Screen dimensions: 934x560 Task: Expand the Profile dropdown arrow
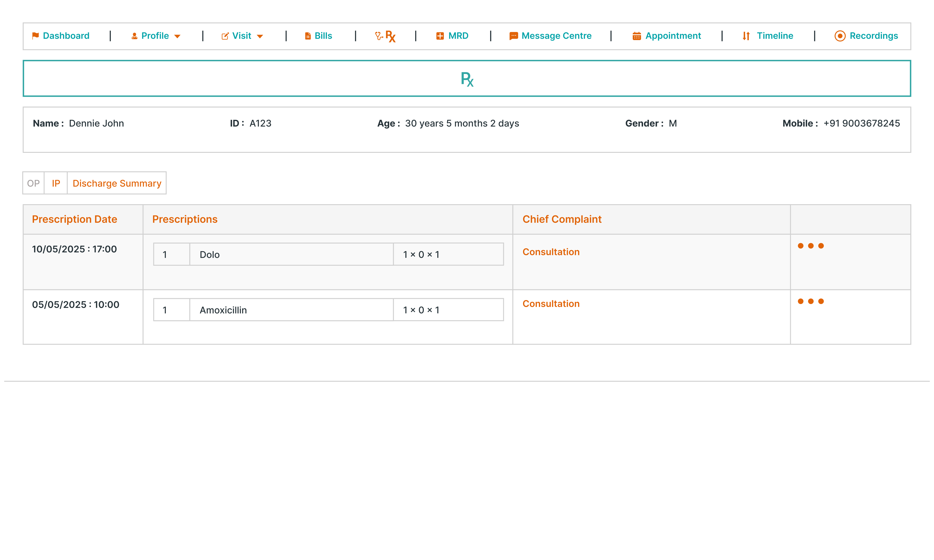[x=177, y=37]
